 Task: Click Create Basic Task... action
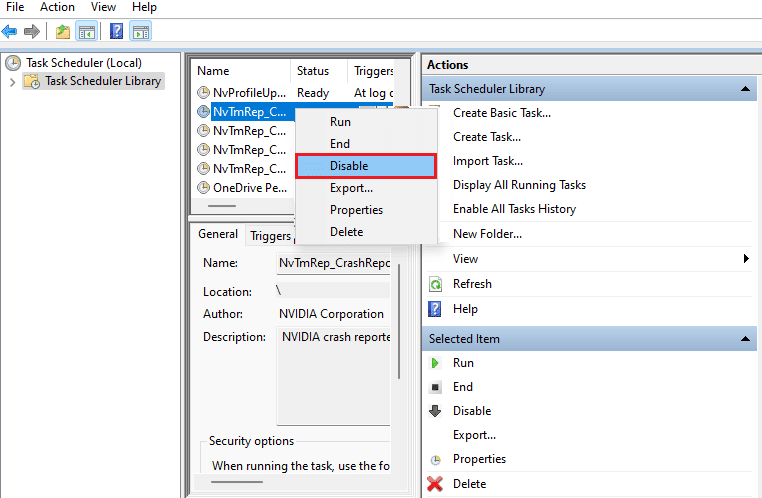pyautogui.click(x=502, y=113)
